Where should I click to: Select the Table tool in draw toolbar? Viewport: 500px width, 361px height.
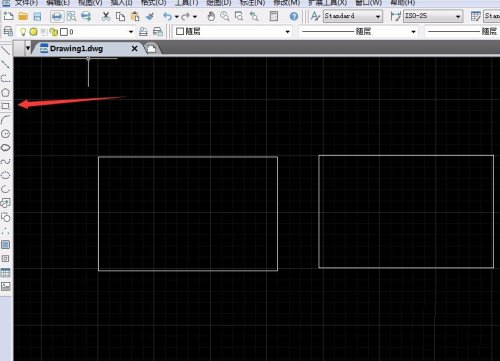5,273
